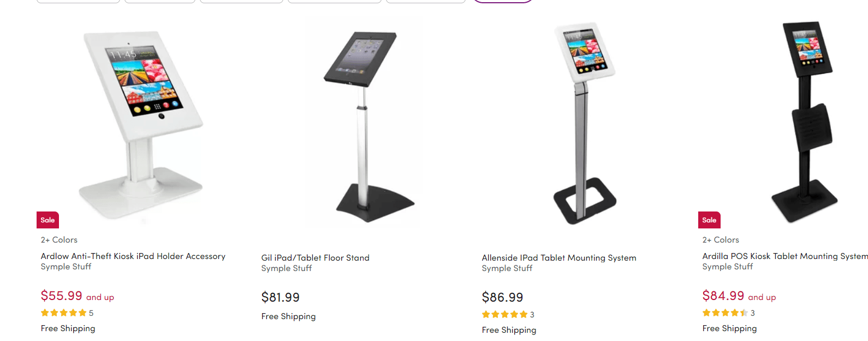Click the Ardilla kiosk's star rating

(x=726, y=313)
